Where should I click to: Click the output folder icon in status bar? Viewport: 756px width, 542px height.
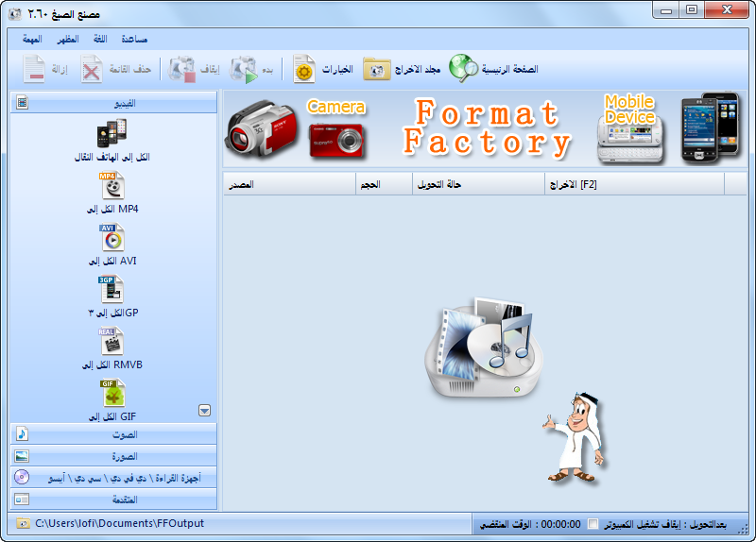[22, 523]
